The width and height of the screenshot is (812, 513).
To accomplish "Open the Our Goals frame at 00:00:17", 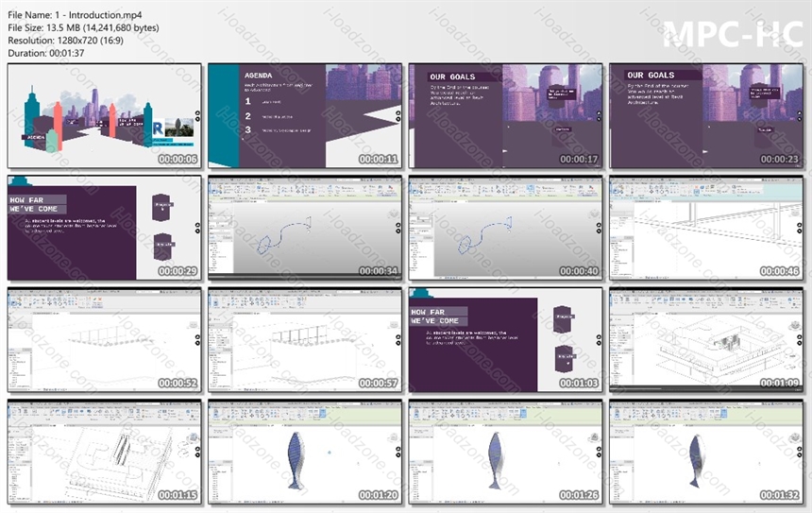I will point(506,115).
